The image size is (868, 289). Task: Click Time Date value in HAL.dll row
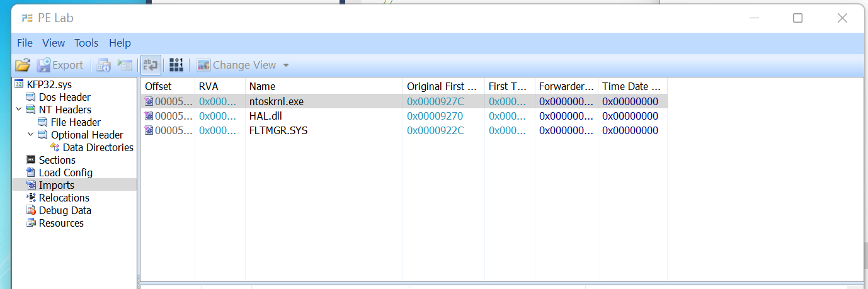630,116
